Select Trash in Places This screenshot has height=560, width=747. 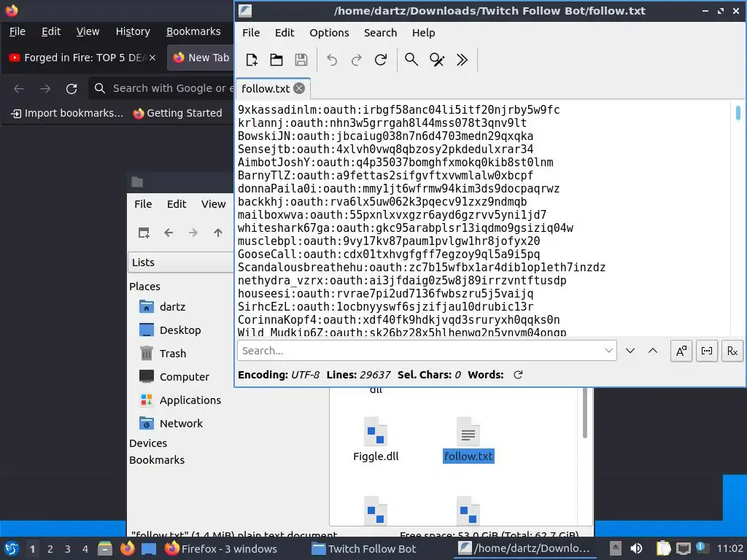[163, 354]
